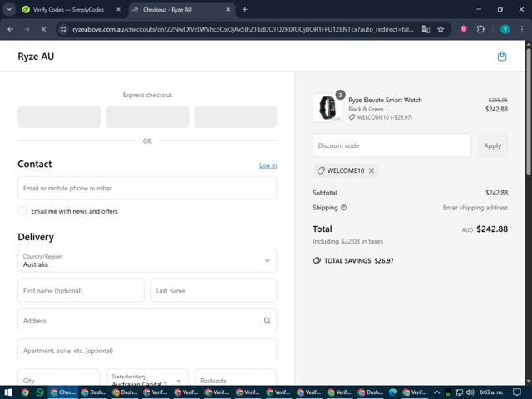Bookmark this page with the star
532x399 pixels.
click(x=441, y=30)
